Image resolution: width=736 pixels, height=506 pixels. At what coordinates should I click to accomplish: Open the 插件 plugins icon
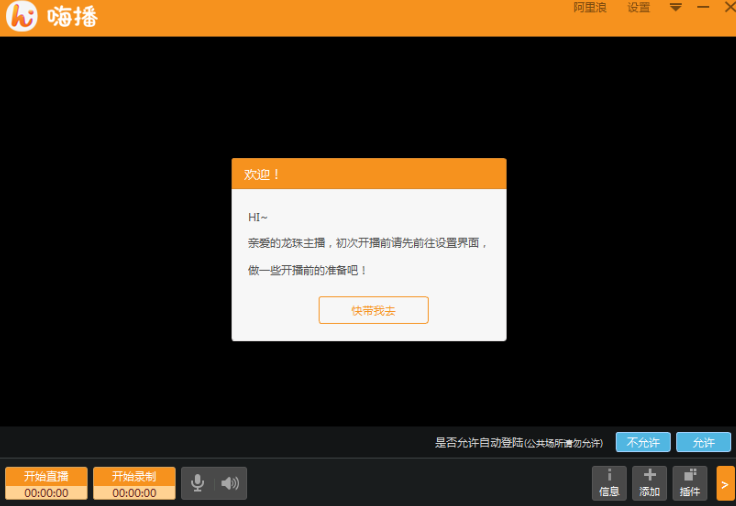point(690,483)
